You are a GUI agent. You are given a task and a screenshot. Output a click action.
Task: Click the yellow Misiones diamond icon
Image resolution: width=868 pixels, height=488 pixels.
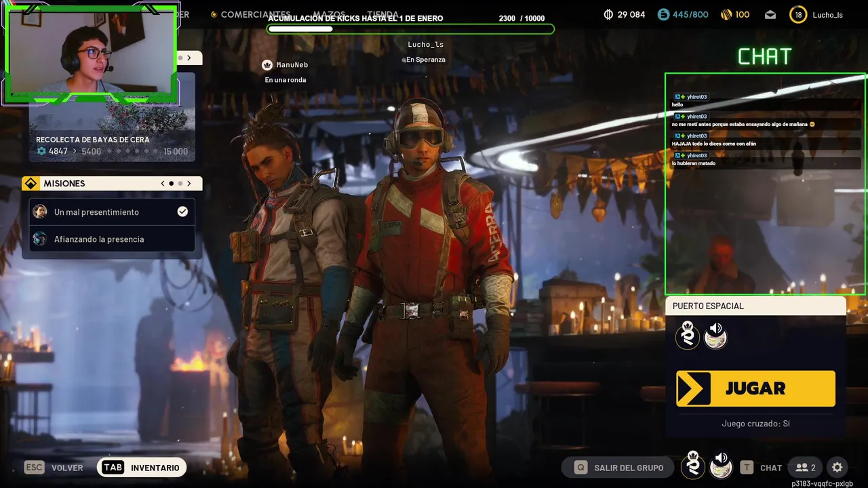click(31, 184)
